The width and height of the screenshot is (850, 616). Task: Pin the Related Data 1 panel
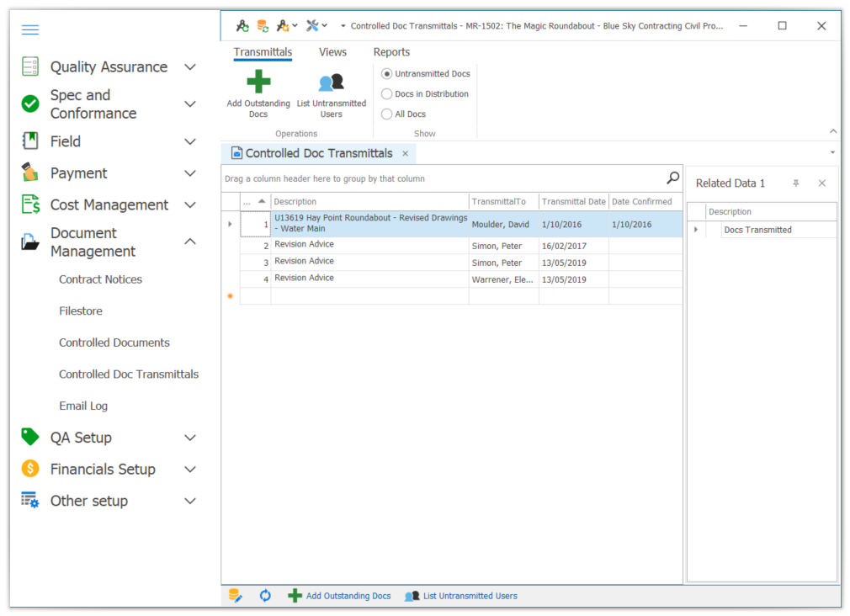pyautogui.click(x=796, y=183)
